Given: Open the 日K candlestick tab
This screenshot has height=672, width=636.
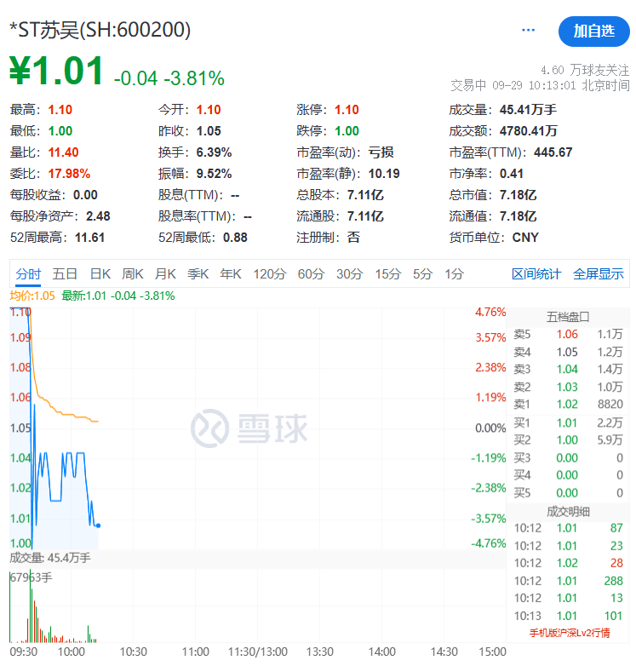Looking at the screenshot, I should point(100,273).
